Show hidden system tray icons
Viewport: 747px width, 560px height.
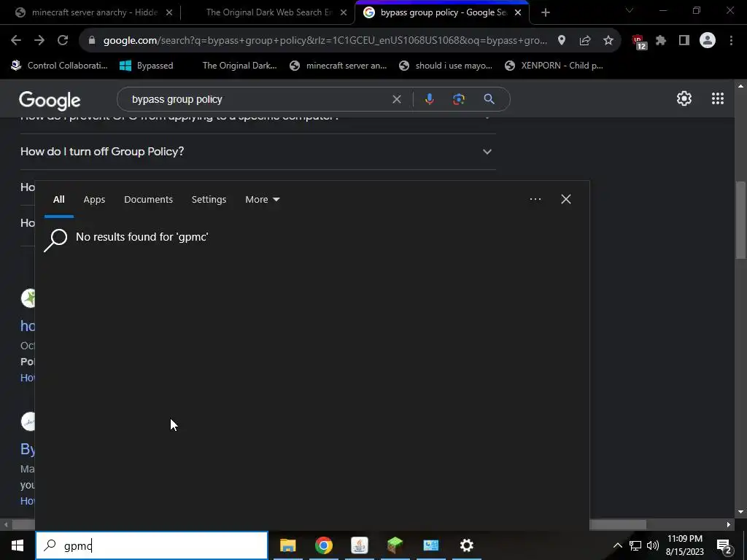coord(617,545)
